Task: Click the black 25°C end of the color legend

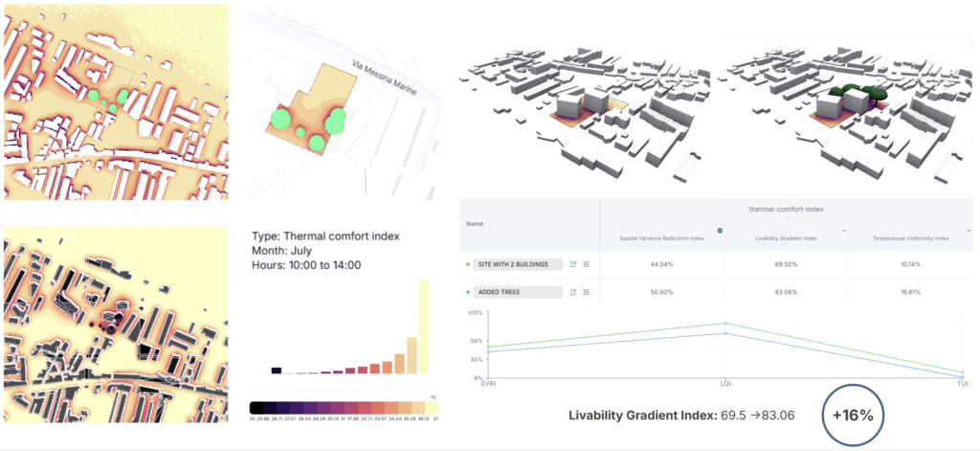Action: (x=255, y=407)
